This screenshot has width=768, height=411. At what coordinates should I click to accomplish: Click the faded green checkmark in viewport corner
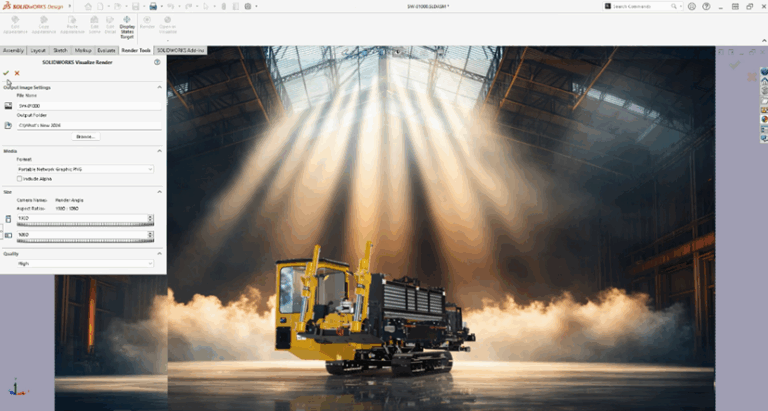click(x=734, y=65)
